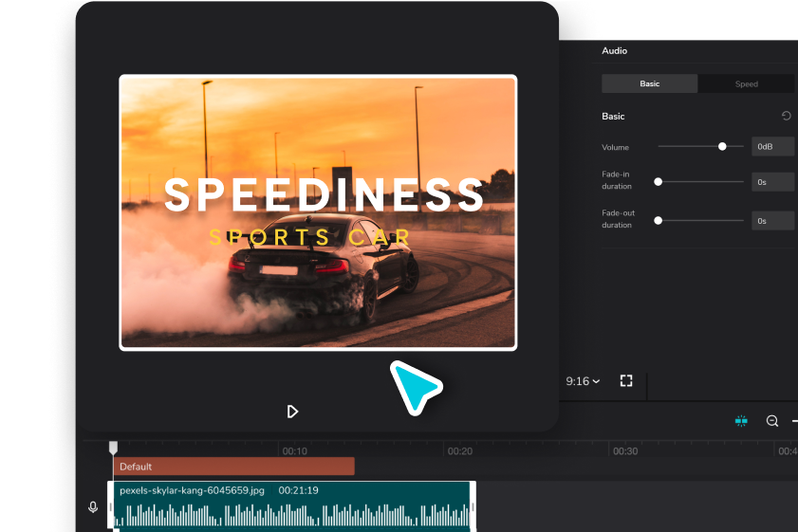798x532 pixels.
Task: Click the 0dB volume input field
Action: tap(773, 146)
